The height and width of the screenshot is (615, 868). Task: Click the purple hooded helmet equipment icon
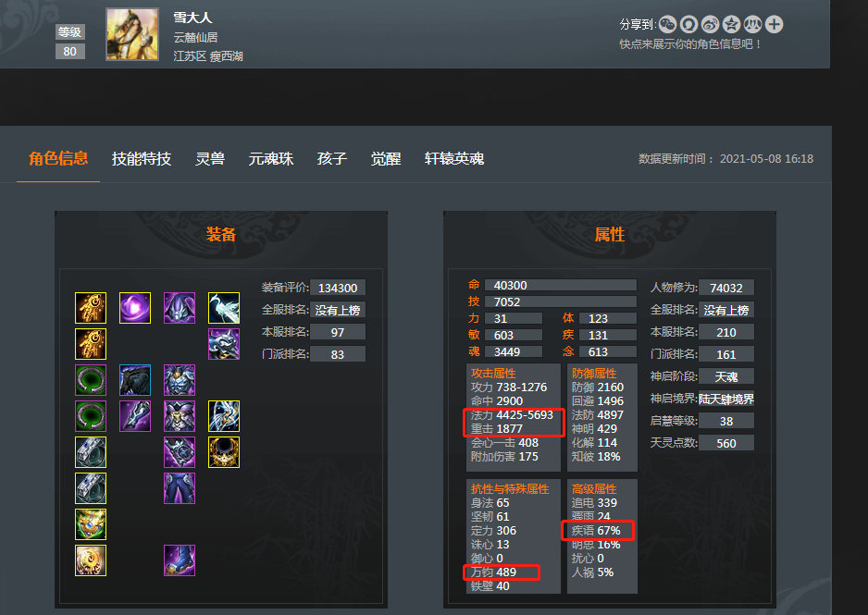[180, 307]
